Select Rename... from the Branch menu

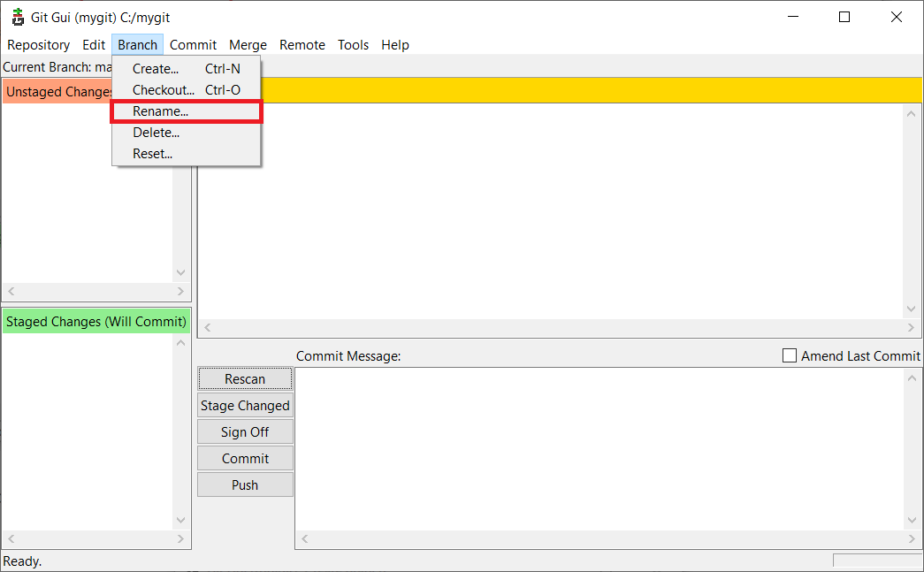pyautogui.click(x=160, y=111)
